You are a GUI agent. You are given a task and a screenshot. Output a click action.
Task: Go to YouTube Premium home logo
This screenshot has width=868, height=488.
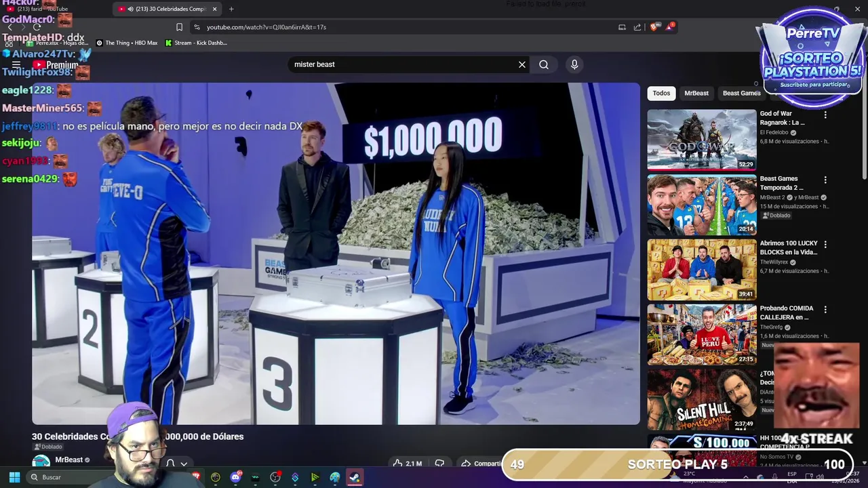55,65
